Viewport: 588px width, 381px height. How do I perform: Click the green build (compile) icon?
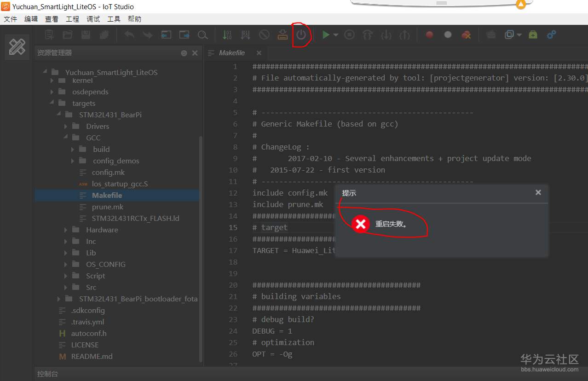pyautogui.click(x=227, y=35)
